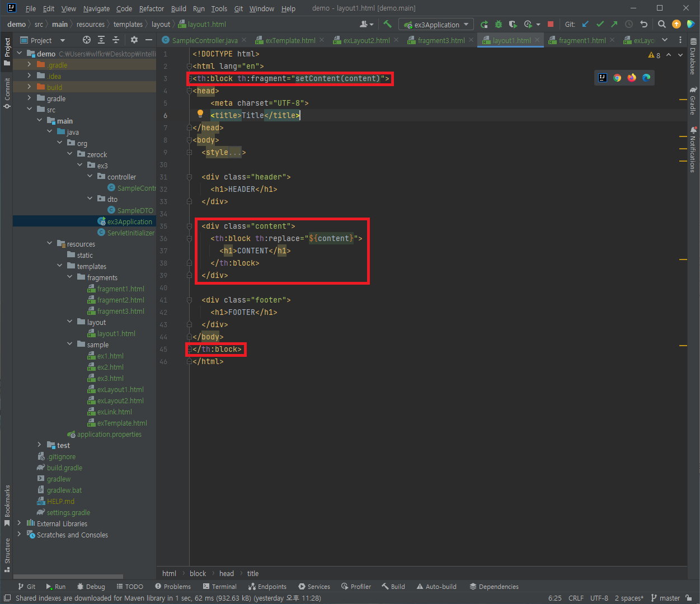This screenshot has height=604, width=700.
Task: Toggle the Project tool window stripe button
Action: pos(7,51)
